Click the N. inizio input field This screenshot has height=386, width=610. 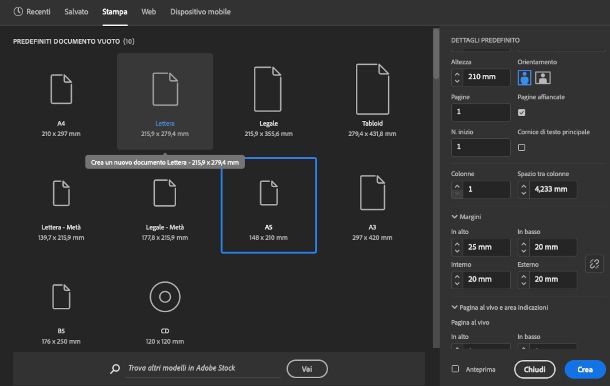pos(481,147)
